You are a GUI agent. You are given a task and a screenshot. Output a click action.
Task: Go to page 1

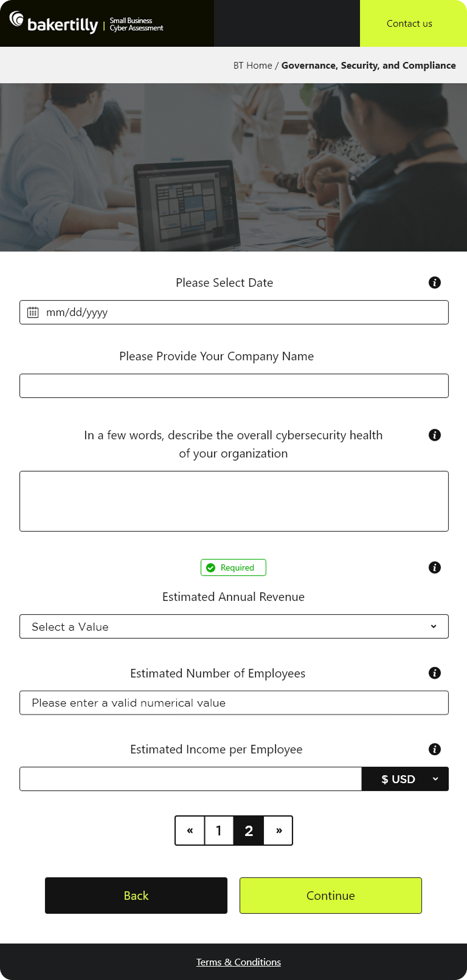point(219,831)
